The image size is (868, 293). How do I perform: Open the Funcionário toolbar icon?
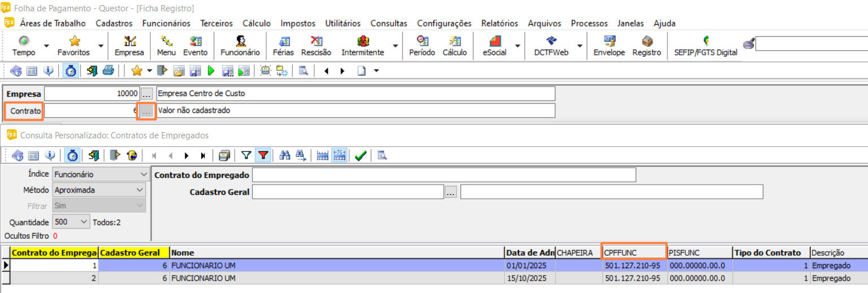[x=240, y=45]
